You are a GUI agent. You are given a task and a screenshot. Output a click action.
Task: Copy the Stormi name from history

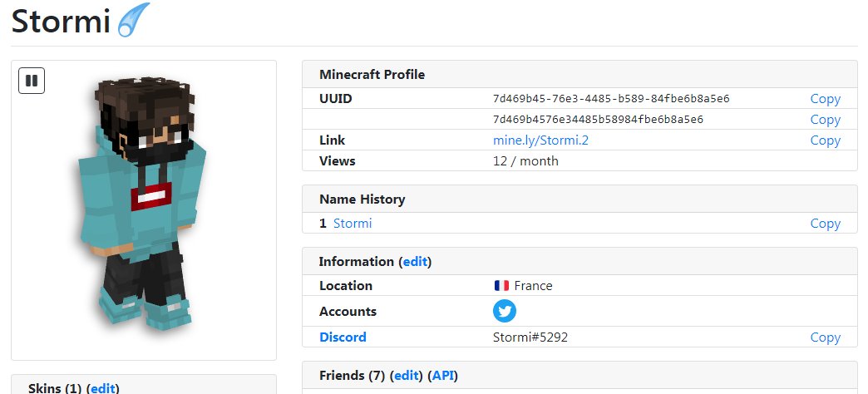pos(825,224)
